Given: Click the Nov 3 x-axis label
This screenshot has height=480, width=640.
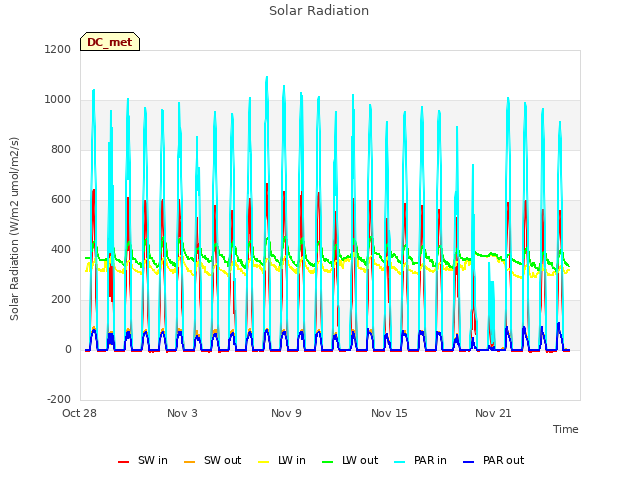Looking at the screenshot, I should pos(182,413).
